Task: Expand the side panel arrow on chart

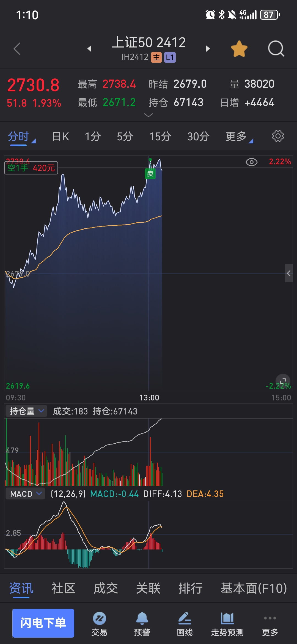Action: click(x=288, y=273)
